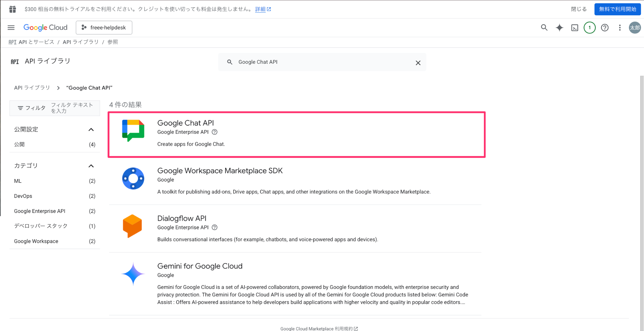Open Google Workspace Marketplace SDK result
The height and width of the screenshot is (331, 644).
[x=220, y=171]
